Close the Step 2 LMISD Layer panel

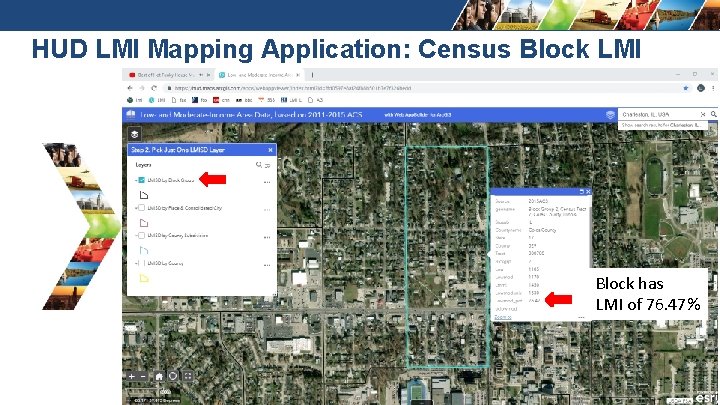click(270, 150)
